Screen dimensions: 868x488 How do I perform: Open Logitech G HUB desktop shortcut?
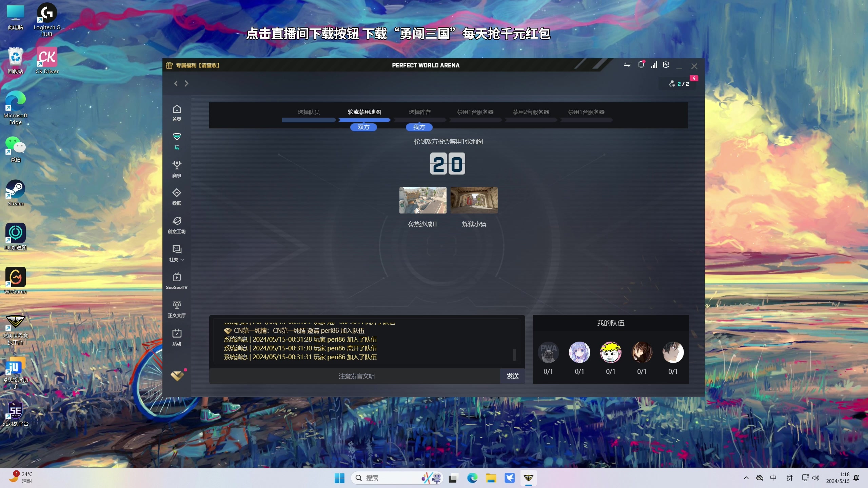tap(47, 20)
